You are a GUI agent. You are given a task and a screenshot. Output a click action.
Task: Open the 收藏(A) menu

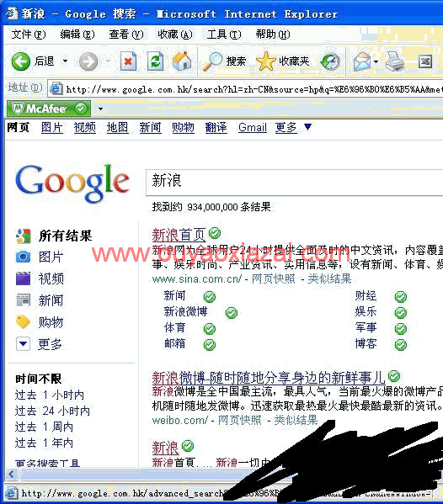tap(174, 34)
